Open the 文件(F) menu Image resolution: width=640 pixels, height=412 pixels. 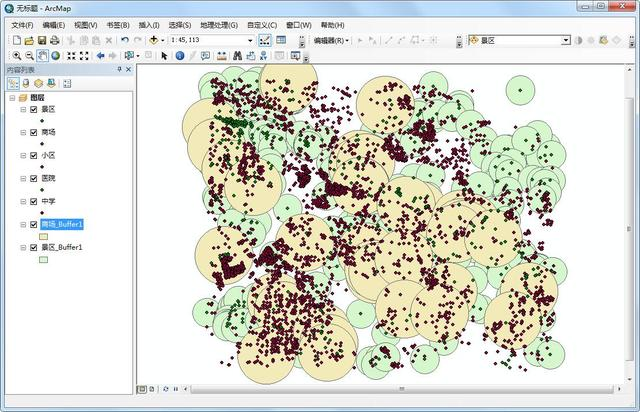[x=22, y=25]
